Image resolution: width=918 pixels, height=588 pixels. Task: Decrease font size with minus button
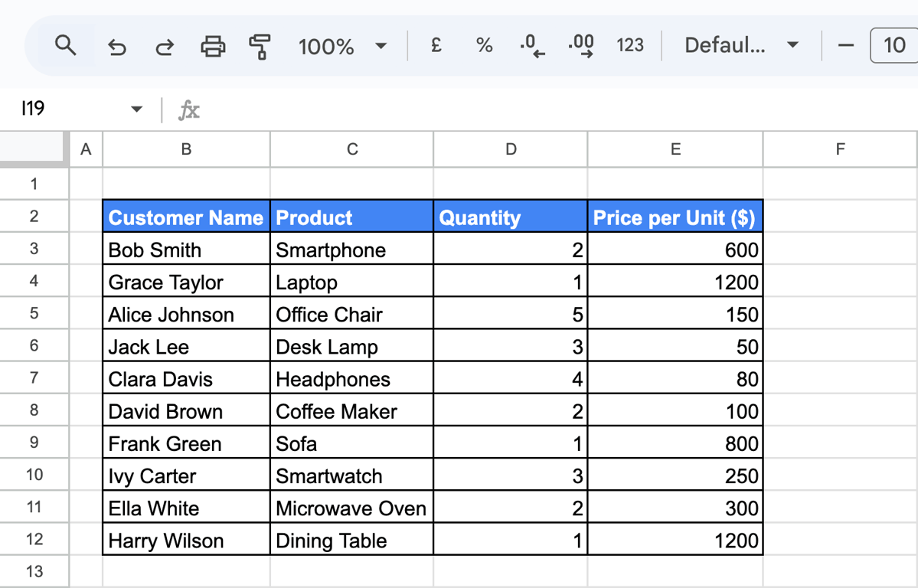(x=845, y=45)
